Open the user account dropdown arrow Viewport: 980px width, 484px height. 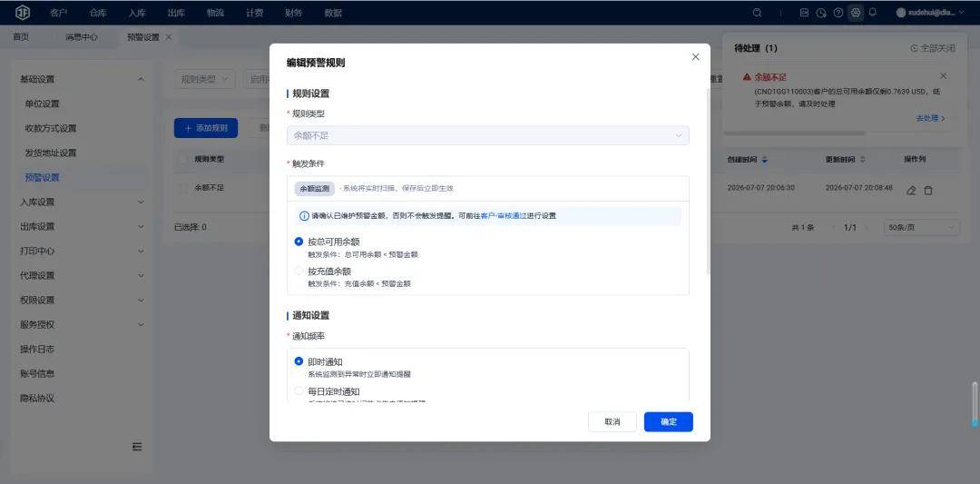coord(961,13)
